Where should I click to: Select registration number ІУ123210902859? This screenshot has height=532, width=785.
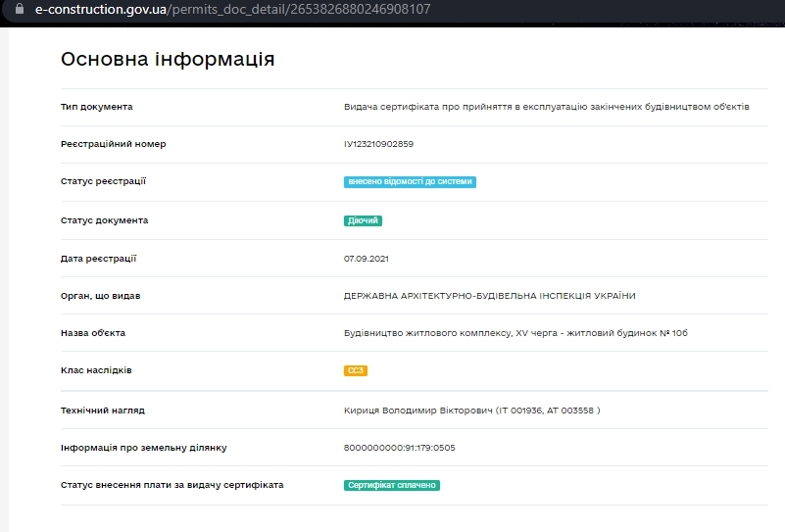(378, 144)
